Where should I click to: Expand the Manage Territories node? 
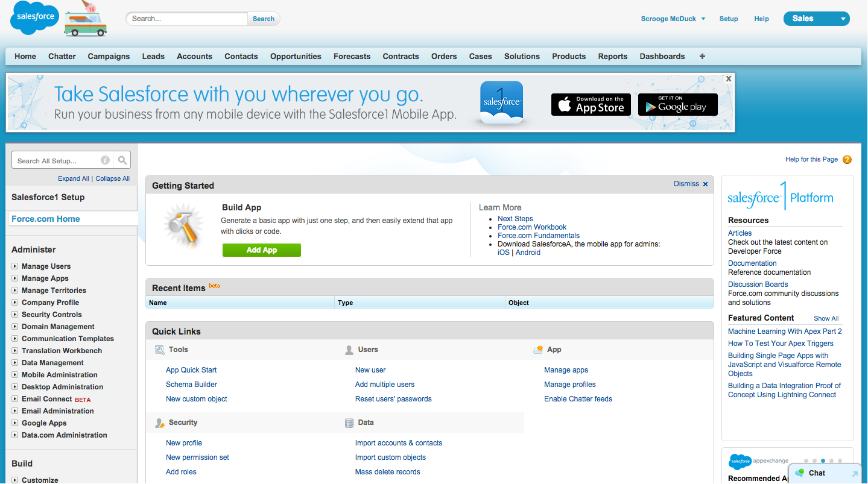point(15,291)
